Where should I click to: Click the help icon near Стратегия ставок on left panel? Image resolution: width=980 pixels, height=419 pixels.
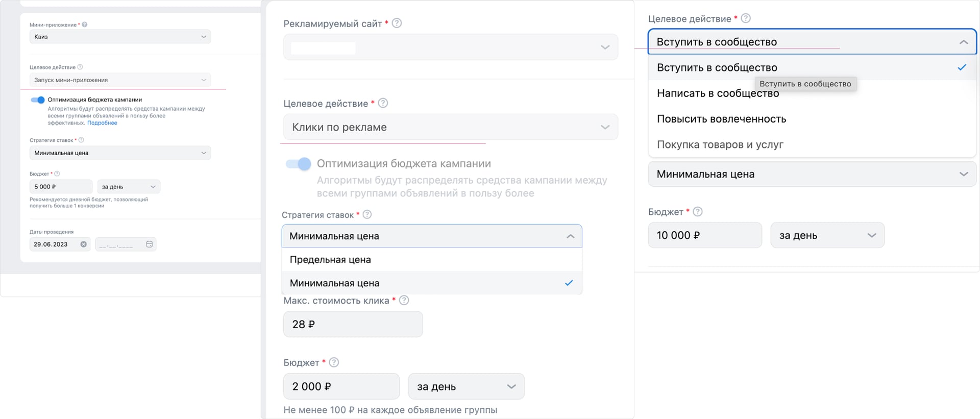click(81, 139)
